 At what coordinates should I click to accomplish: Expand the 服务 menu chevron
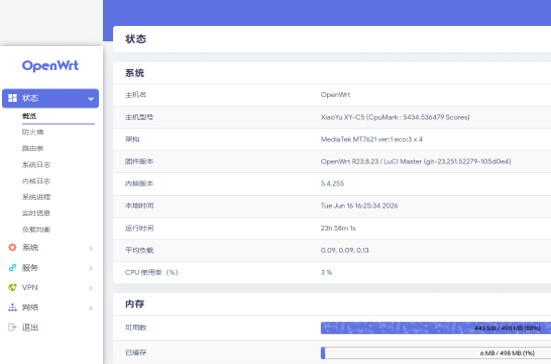pos(91,268)
